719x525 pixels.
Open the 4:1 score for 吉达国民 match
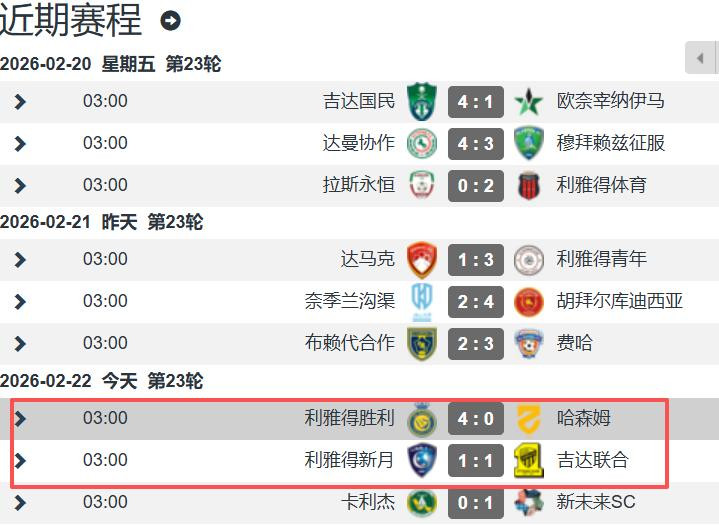pos(476,101)
